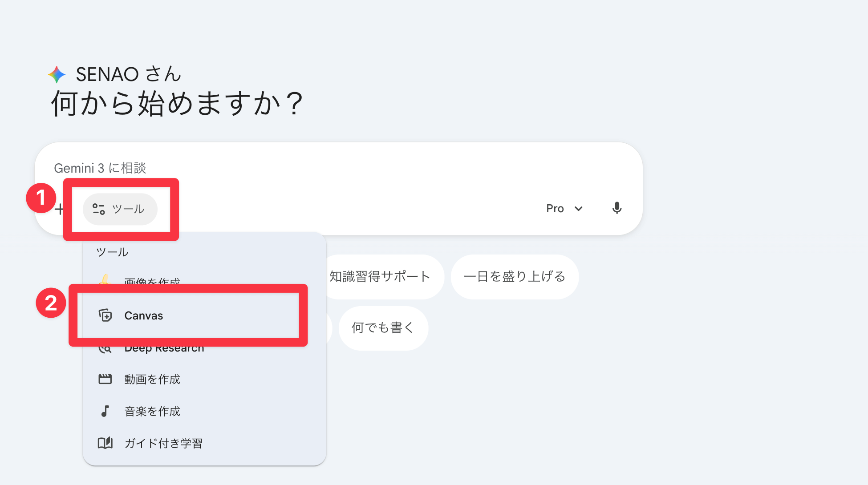Toggle the ツール tools button

(120, 209)
